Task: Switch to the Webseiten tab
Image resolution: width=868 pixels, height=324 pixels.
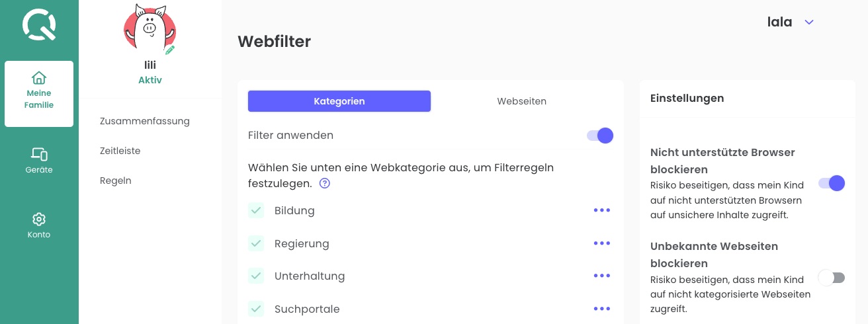Action: 521,101
